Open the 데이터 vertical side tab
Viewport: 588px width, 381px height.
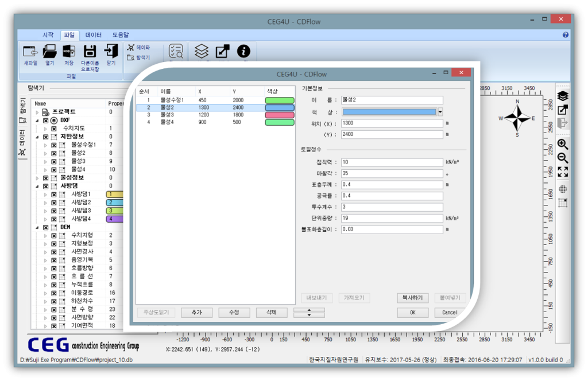(x=22, y=143)
